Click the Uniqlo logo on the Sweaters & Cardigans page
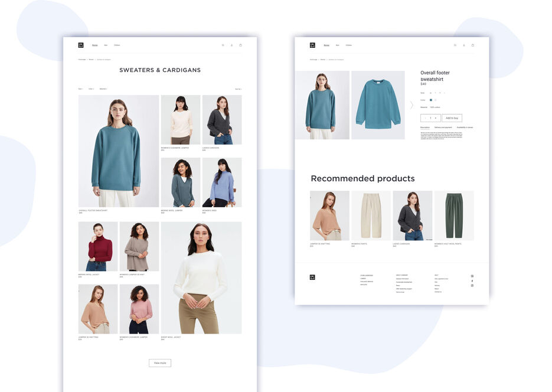 point(81,45)
